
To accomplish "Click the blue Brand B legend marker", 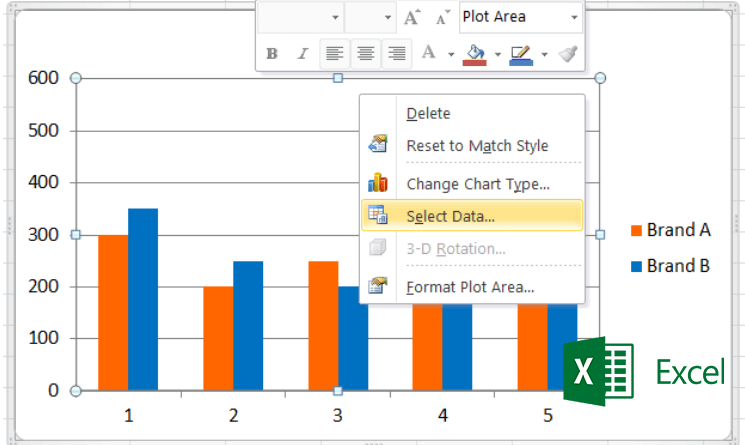I will pos(636,266).
